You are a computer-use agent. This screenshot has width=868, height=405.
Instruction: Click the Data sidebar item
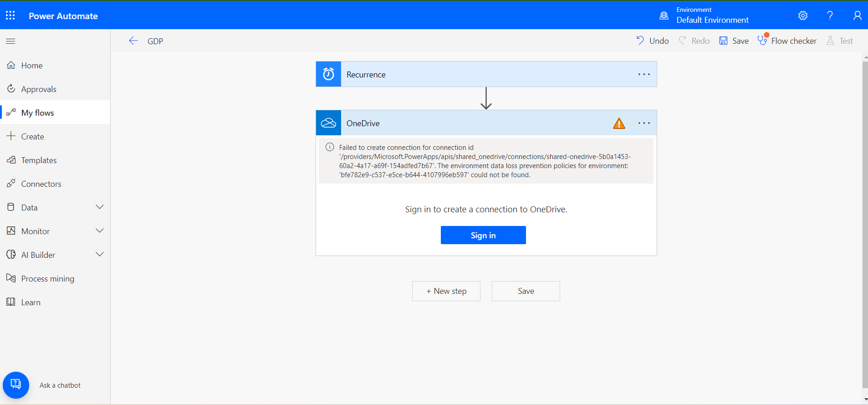coord(55,208)
